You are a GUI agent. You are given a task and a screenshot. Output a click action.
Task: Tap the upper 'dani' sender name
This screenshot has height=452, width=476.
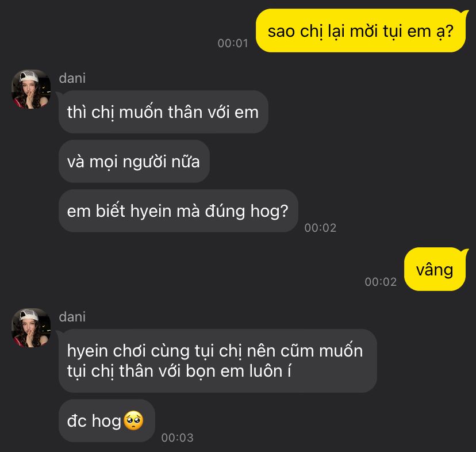[72, 78]
